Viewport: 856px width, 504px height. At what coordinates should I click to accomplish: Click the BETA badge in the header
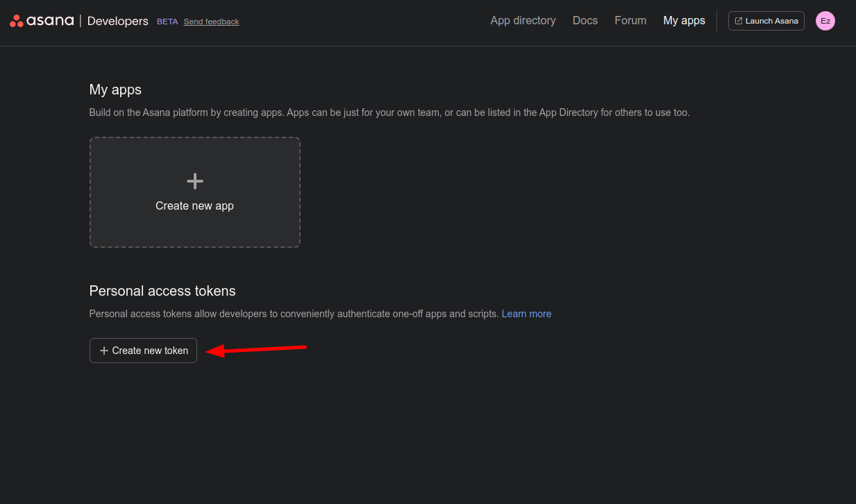167,22
